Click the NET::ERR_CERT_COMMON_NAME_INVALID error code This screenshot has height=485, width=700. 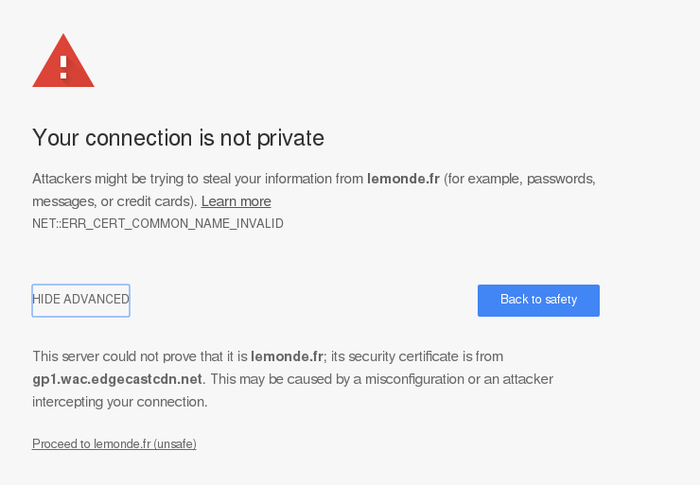tap(158, 223)
